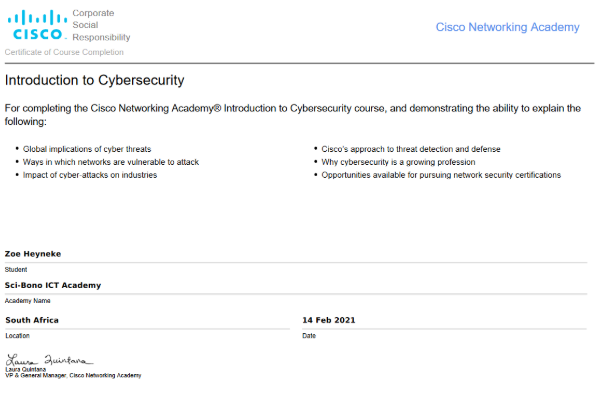
Task: Click the Cisco logo
Action: pyautogui.click(x=35, y=25)
